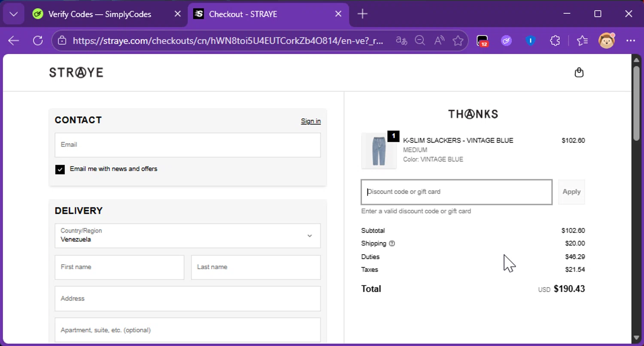This screenshot has width=644, height=346.
Task: Open the browser profile avatar
Action: click(x=607, y=41)
